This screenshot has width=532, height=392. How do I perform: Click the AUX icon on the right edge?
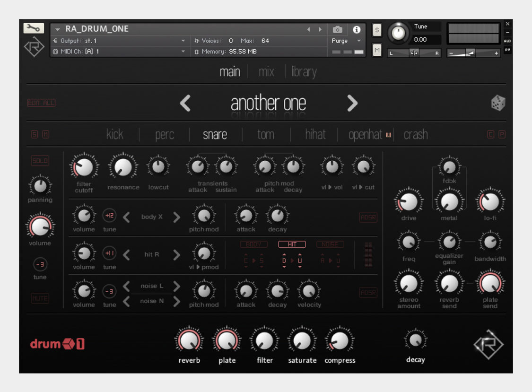[507, 41]
